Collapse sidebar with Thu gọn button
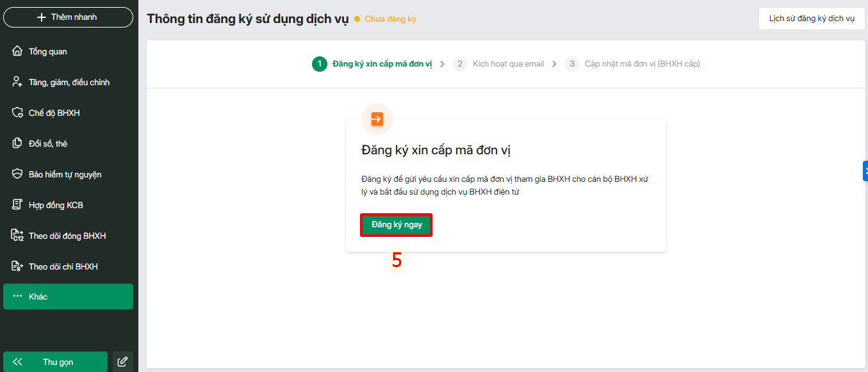Screen dimensions: 868x372 pyautogui.click(x=55, y=362)
